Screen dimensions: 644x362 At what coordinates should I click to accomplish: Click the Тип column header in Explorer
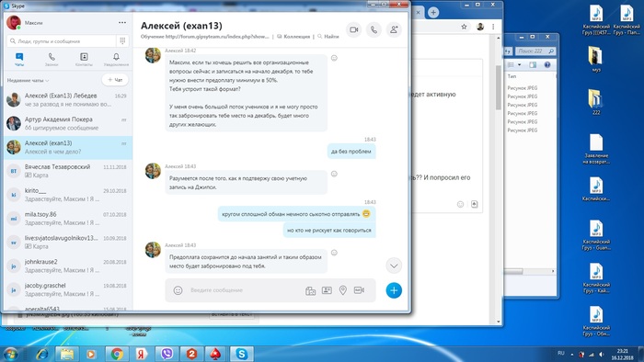[512, 76]
